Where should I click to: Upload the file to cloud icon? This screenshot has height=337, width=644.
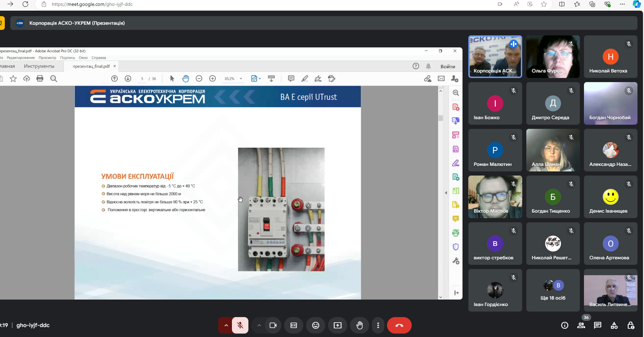point(26,79)
